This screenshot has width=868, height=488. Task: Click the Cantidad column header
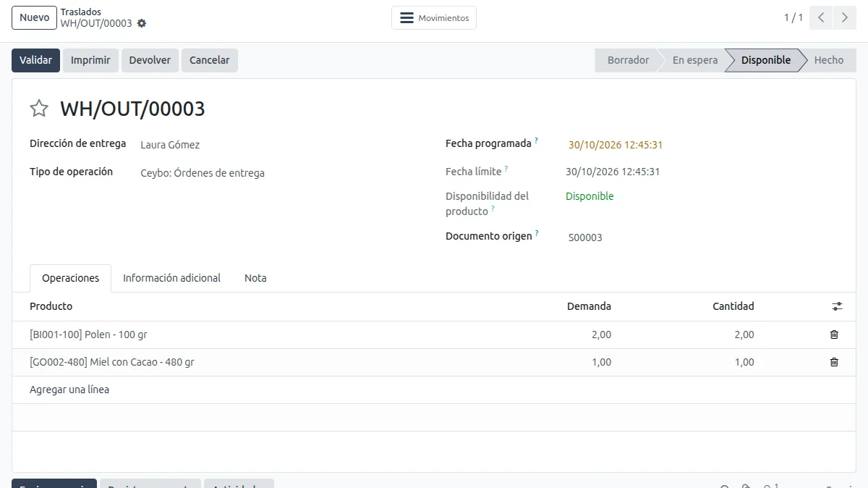pos(733,306)
